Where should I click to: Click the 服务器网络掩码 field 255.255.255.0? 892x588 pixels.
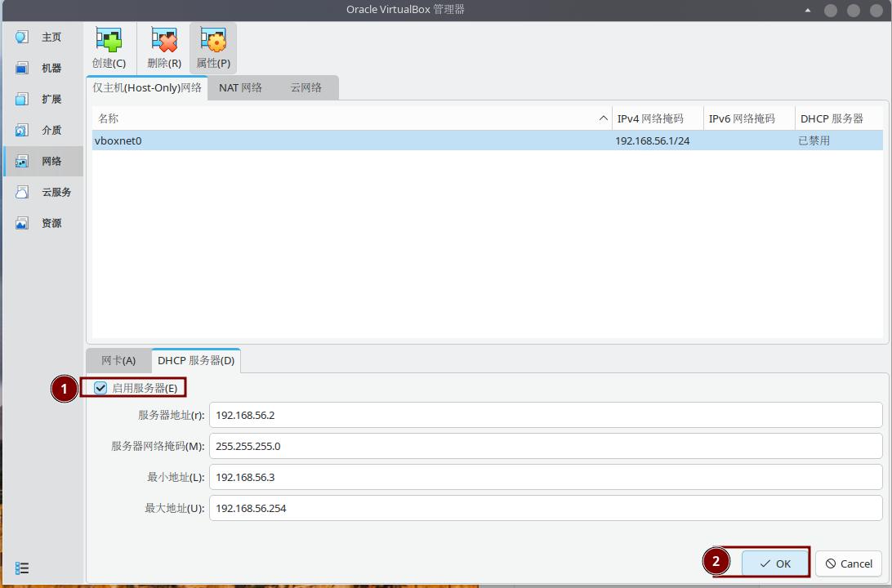pos(546,446)
